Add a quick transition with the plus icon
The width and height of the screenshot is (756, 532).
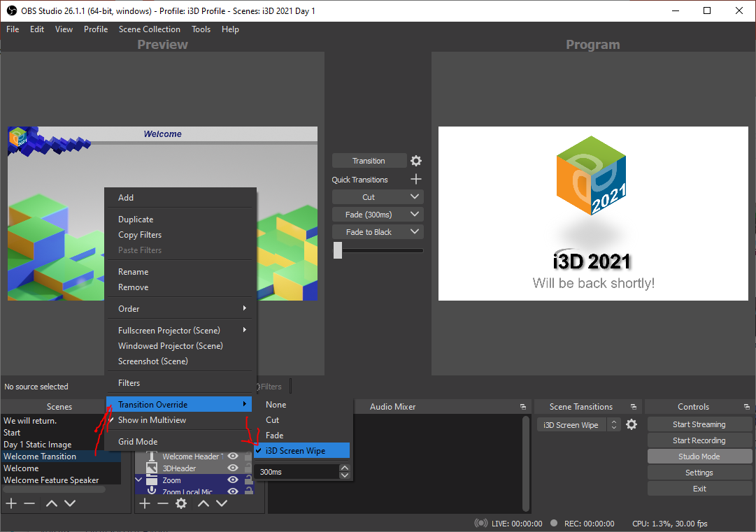[416, 179]
